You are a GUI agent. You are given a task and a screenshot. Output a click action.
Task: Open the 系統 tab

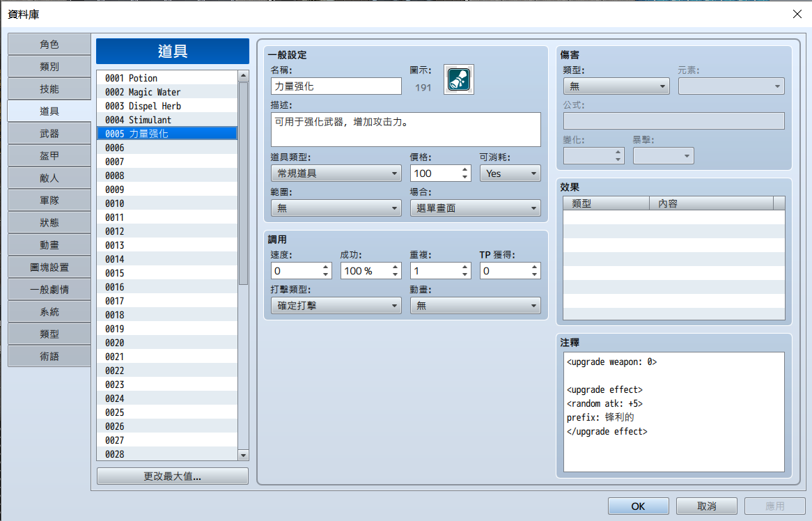[x=49, y=312]
